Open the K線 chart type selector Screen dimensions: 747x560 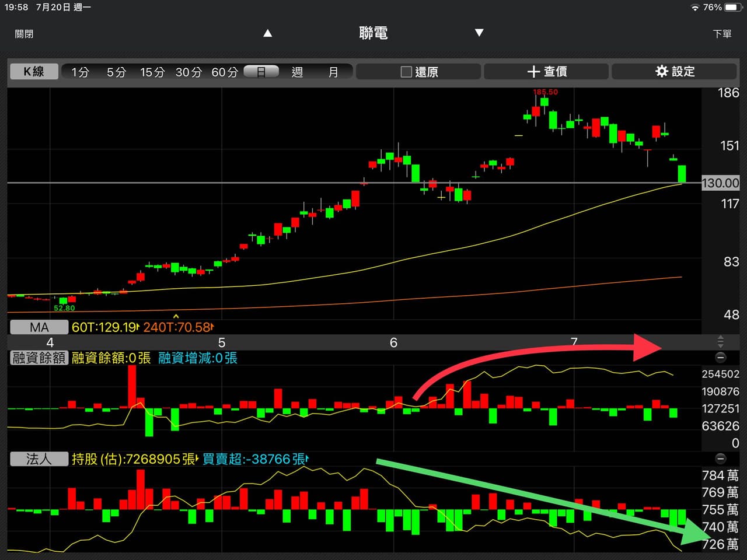click(34, 72)
